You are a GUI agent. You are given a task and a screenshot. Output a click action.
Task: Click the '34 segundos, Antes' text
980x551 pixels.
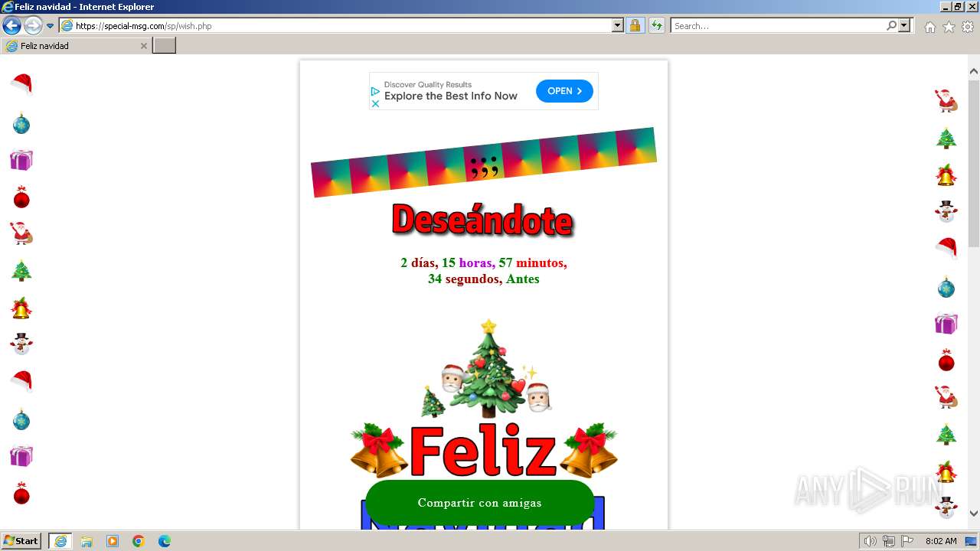pyautogui.click(x=484, y=279)
